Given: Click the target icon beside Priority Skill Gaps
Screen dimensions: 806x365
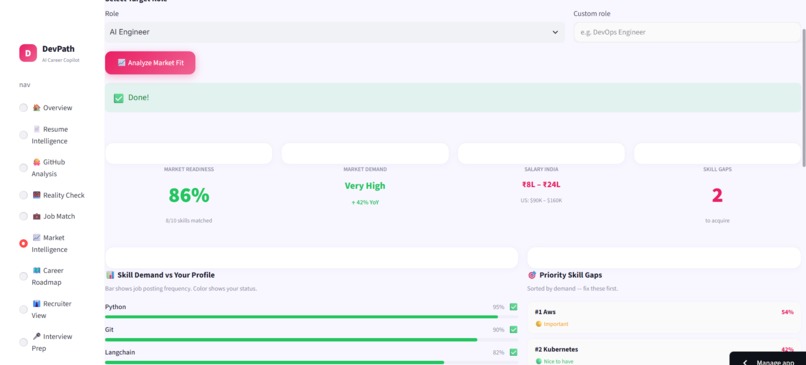Looking at the screenshot, I should tap(532, 275).
